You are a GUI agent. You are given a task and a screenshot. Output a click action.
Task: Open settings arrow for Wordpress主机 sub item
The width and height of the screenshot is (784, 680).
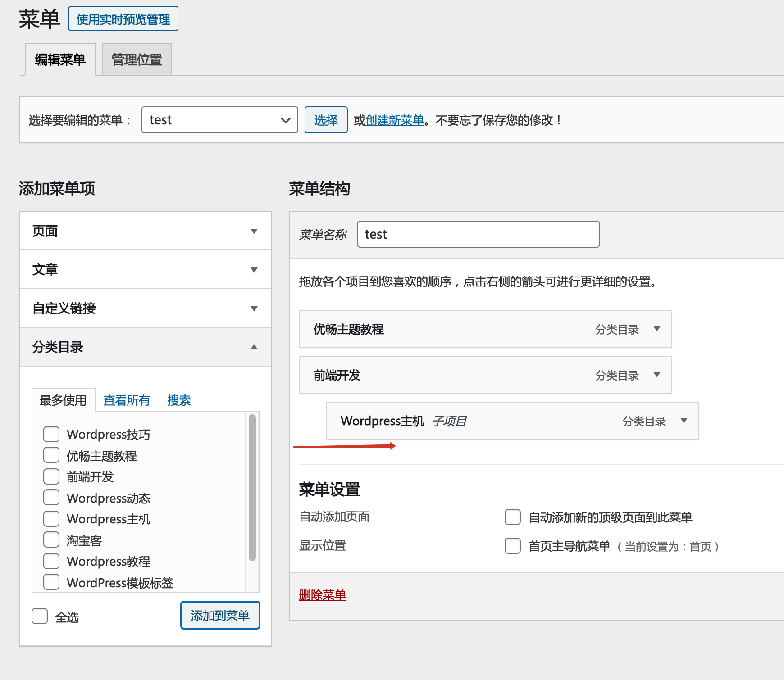pyautogui.click(x=684, y=421)
